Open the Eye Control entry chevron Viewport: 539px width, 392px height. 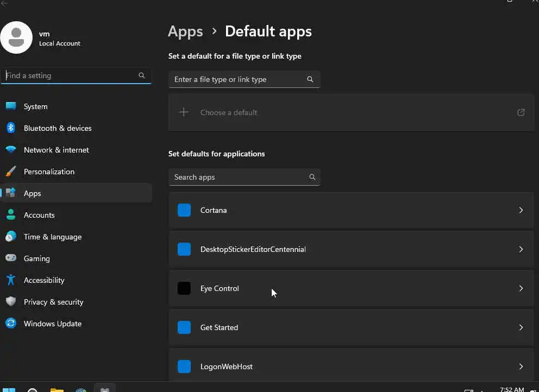coord(521,288)
